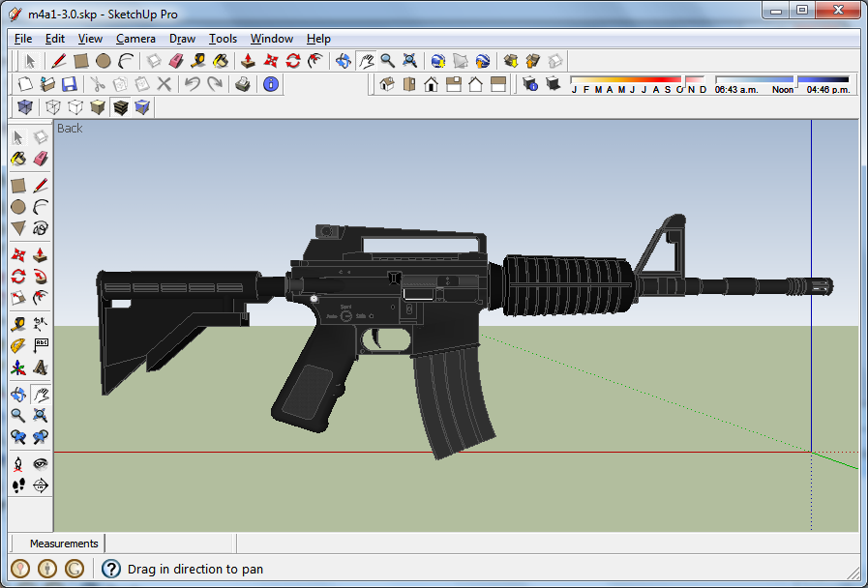868x588 pixels.
Task: Select the Polygon tool
Action: pos(18,228)
